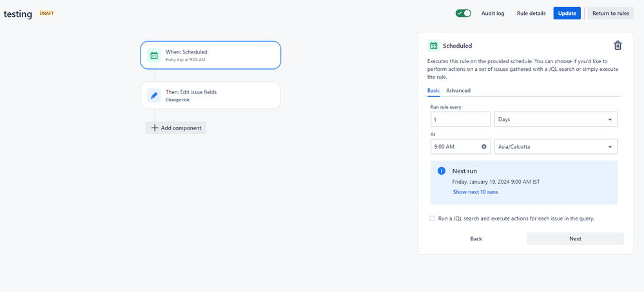This screenshot has width=644, height=292.
Task: Open the Audit log
Action: point(493,13)
